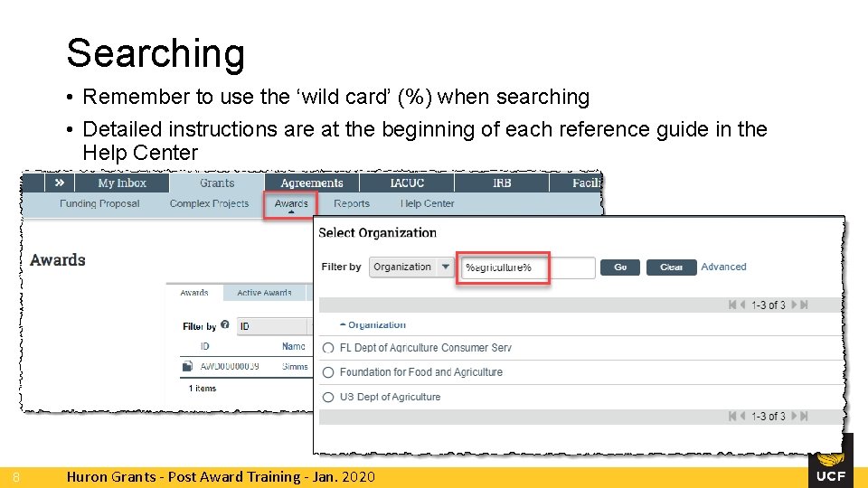Expand navigation with double-chevron icon

(60, 183)
